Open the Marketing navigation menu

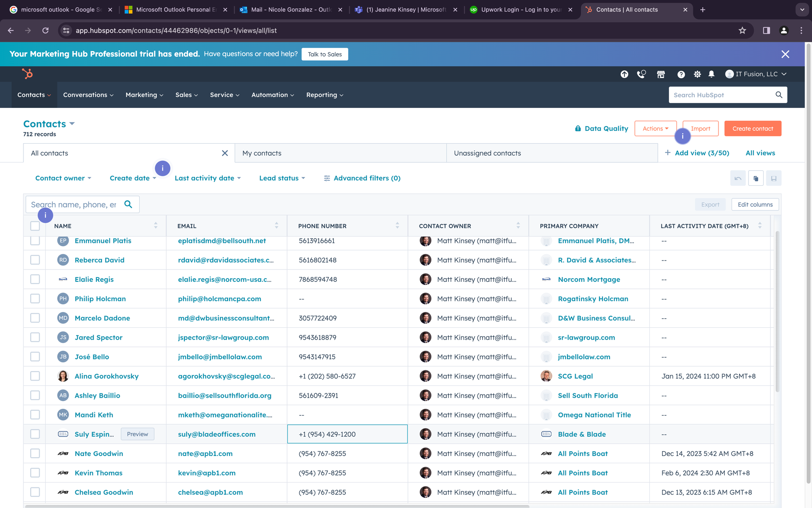(144, 95)
